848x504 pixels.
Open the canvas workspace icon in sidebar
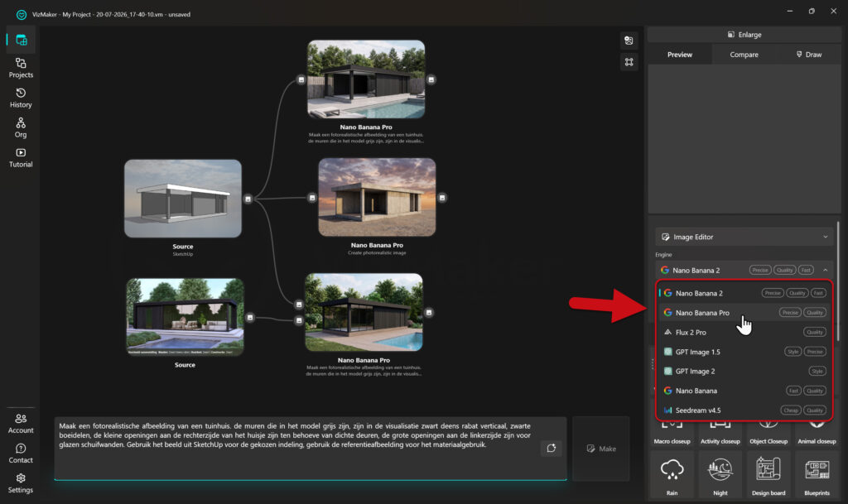[21, 40]
